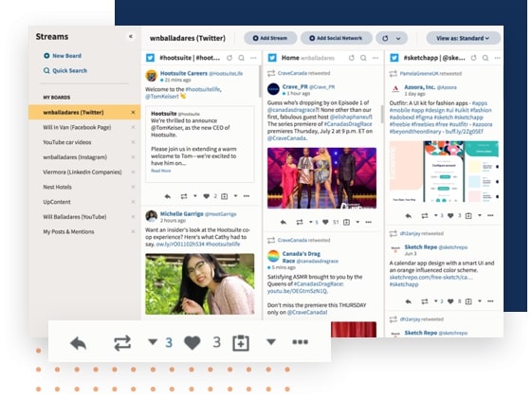Image resolution: width=532 pixels, height=400 pixels.
Task: Open the Crave_PR tweet drag race image
Action: [321, 178]
